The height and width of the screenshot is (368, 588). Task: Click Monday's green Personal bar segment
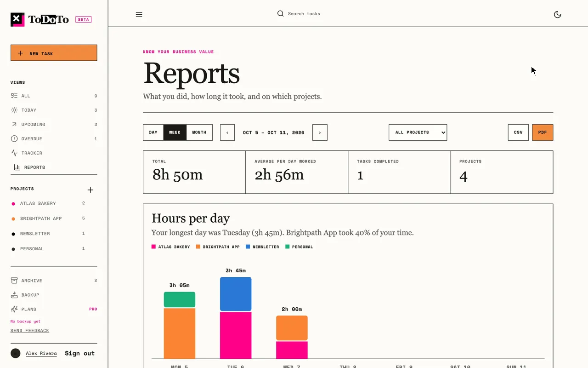coord(180,299)
